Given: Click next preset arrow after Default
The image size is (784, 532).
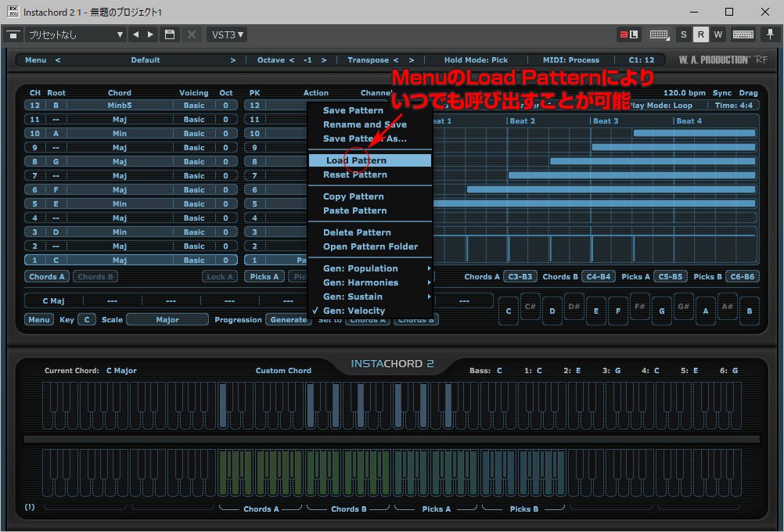Looking at the screenshot, I should (233, 60).
